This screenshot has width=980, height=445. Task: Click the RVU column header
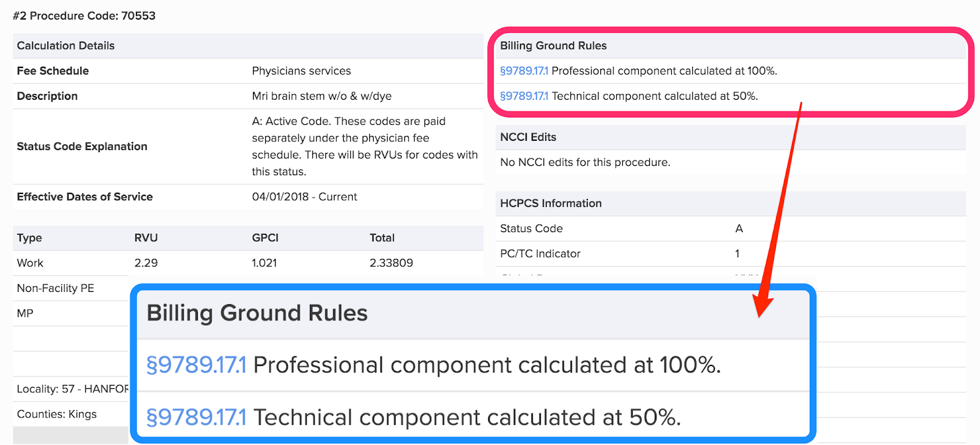click(x=146, y=238)
